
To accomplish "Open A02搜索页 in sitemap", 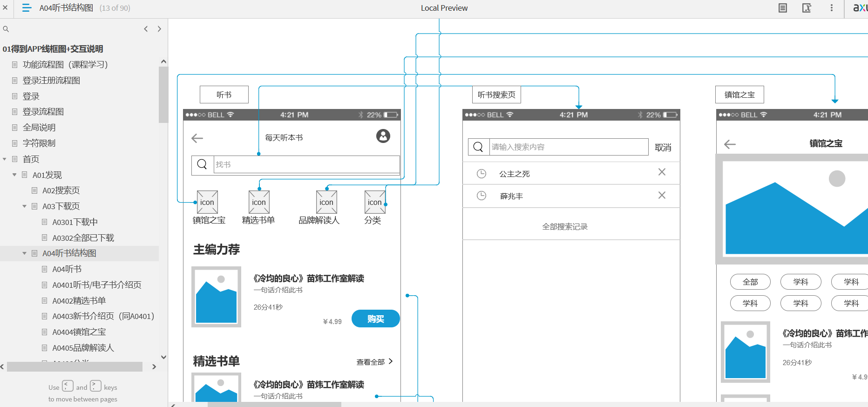I will coord(61,190).
